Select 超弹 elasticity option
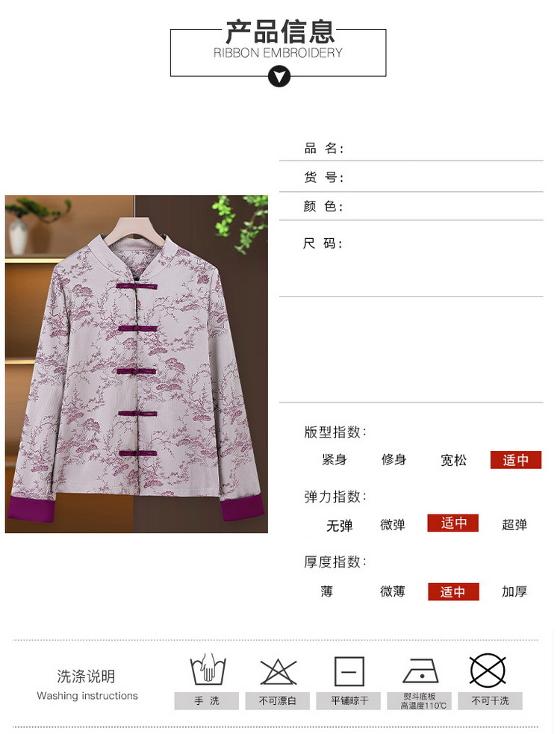The width and height of the screenshot is (560, 734). pos(514,525)
